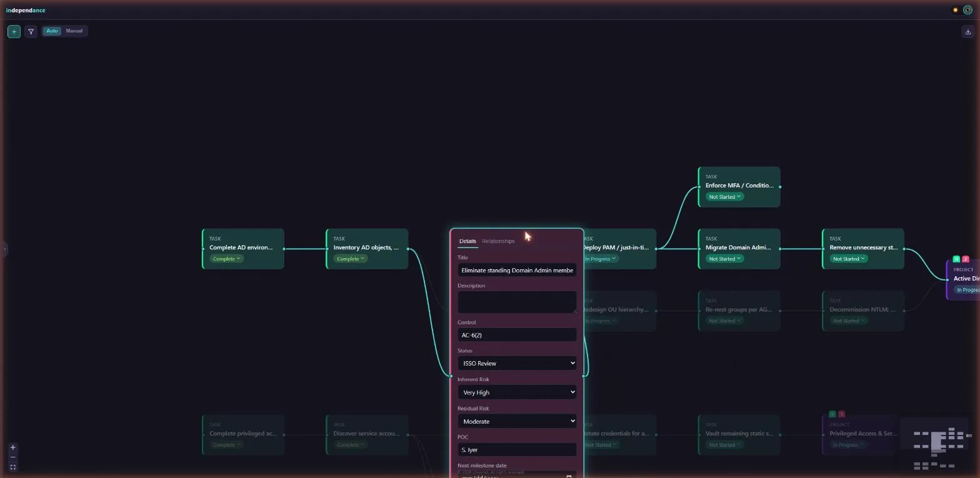
Task: Select the Complete AD environ... task node
Action: (243, 249)
